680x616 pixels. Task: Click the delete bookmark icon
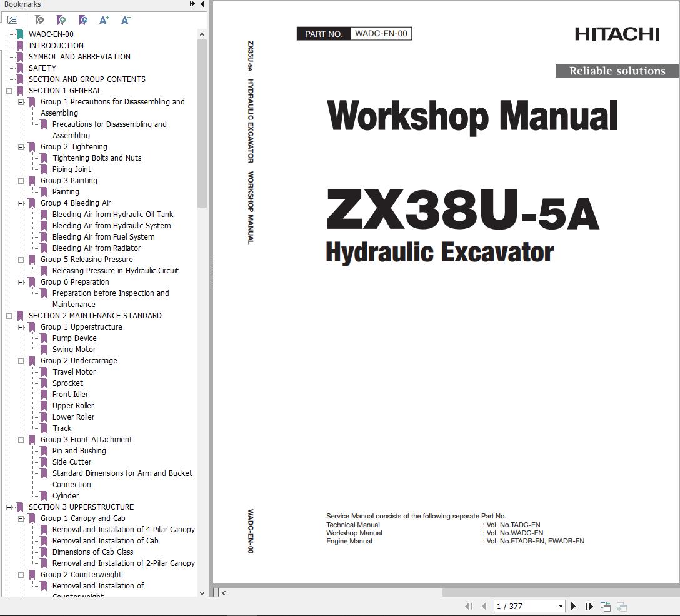pyautogui.click(x=39, y=20)
